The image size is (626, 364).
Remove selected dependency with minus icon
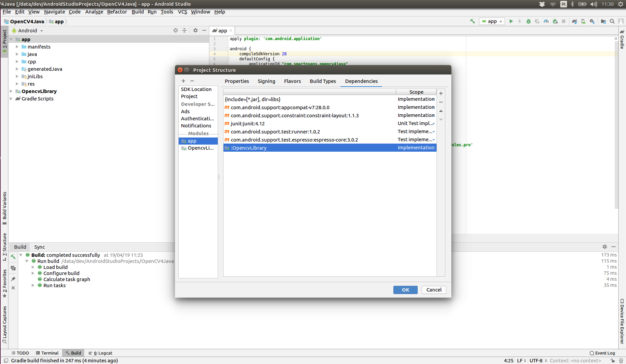(441, 102)
